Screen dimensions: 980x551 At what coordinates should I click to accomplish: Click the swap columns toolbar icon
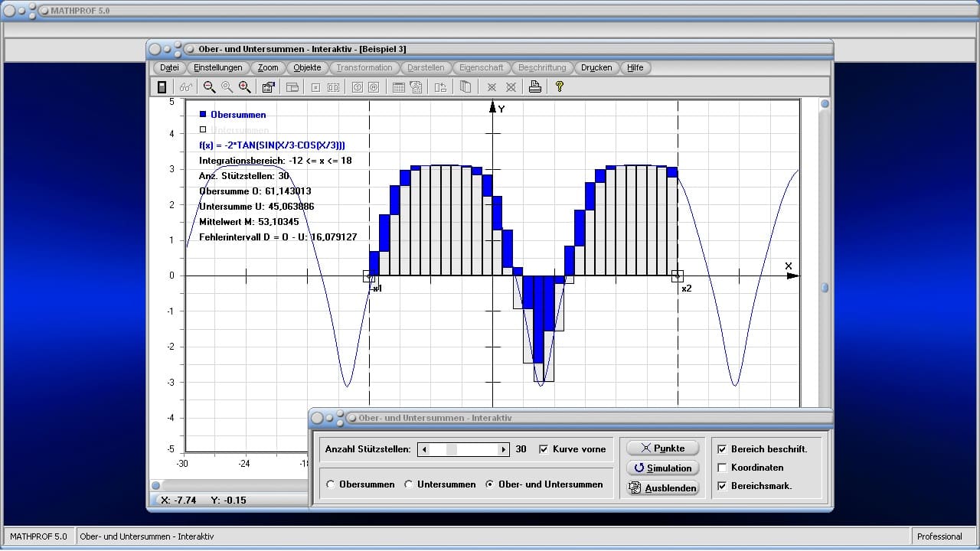(440, 87)
